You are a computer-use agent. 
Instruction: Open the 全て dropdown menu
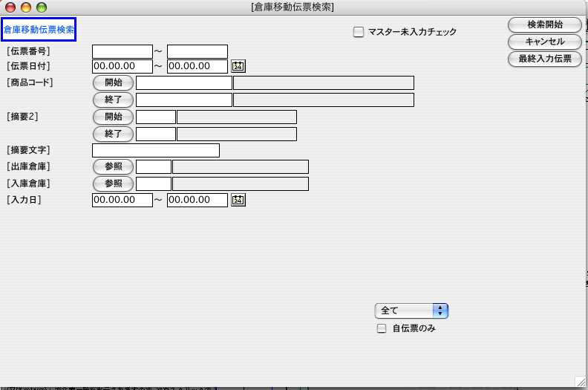pos(411,311)
